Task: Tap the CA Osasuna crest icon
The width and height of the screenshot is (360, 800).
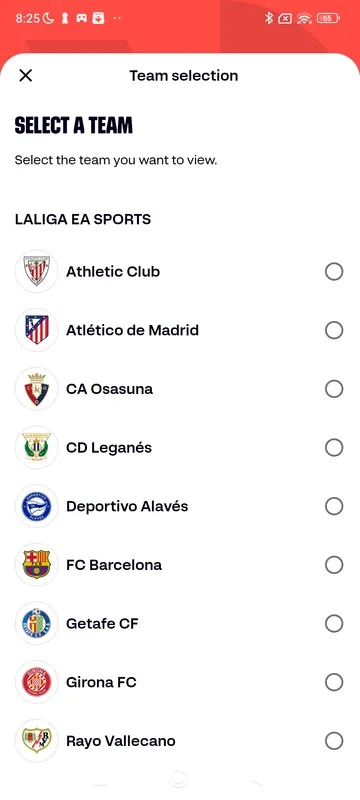Action: (x=37, y=389)
